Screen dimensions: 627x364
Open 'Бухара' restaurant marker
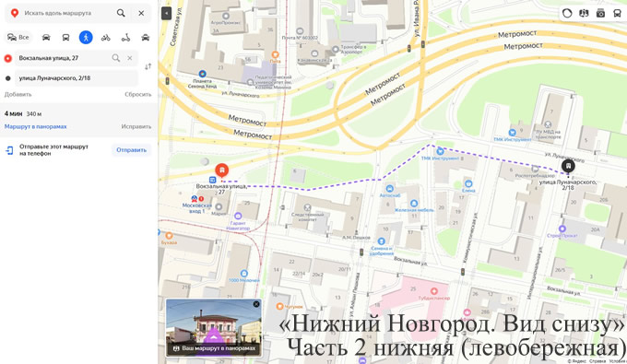[169, 236]
